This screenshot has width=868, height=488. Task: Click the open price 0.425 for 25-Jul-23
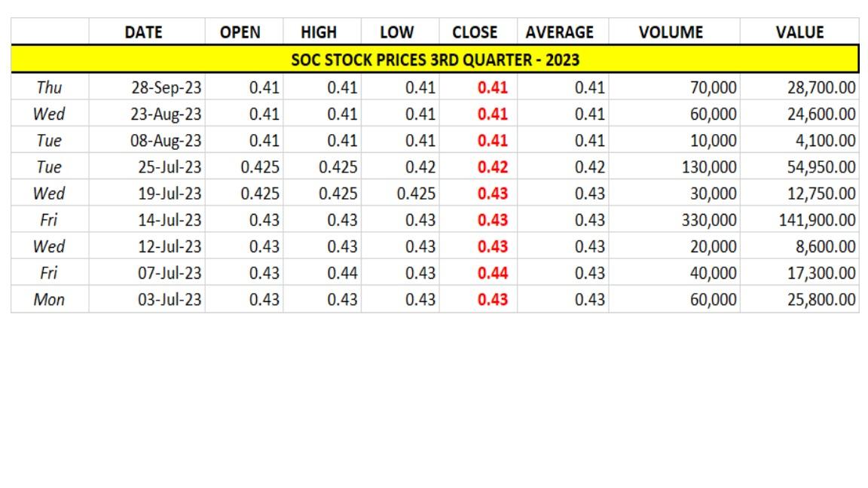click(x=258, y=166)
